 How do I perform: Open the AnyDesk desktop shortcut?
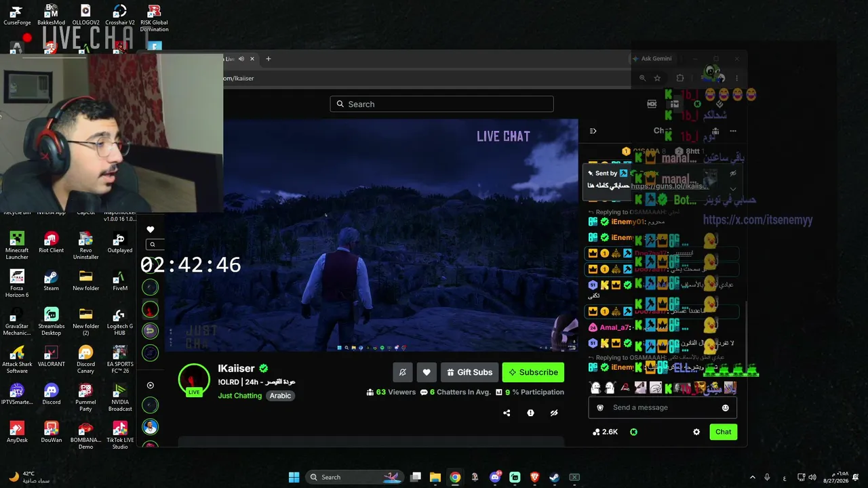17,432
